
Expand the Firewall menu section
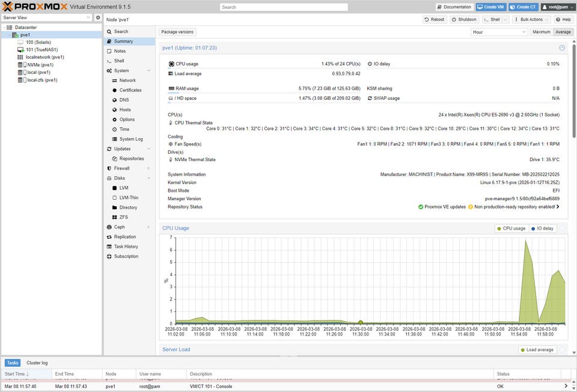(148, 168)
